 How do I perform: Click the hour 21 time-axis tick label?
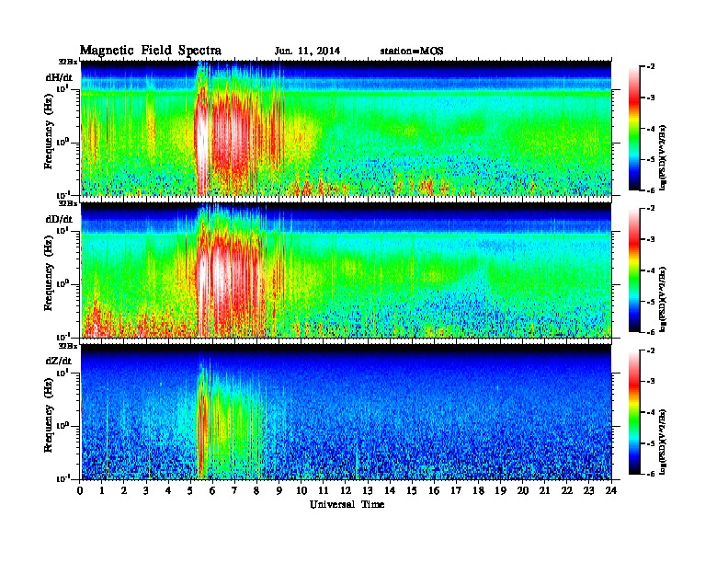tap(544, 490)
